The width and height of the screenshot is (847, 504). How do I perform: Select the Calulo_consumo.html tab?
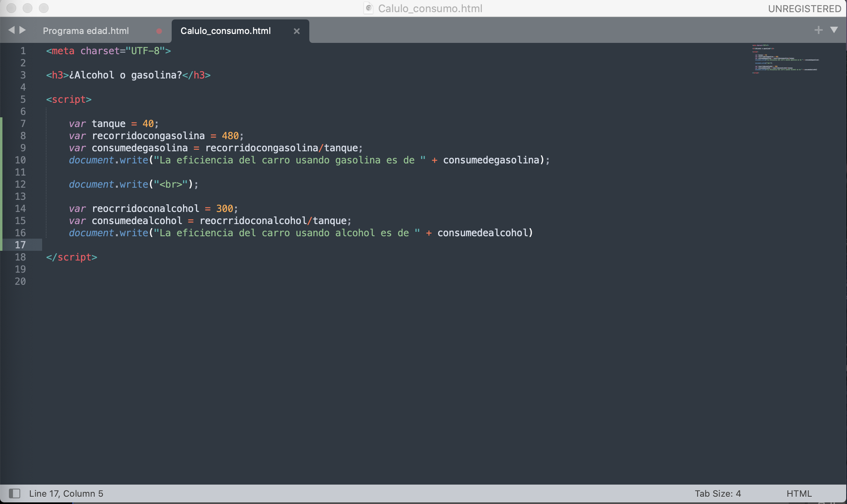(226, 31)
